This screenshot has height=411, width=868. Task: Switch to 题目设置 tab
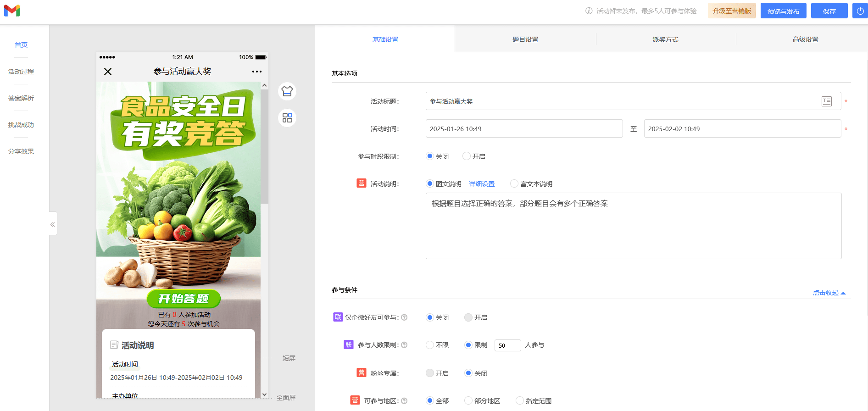coord(525,39)
